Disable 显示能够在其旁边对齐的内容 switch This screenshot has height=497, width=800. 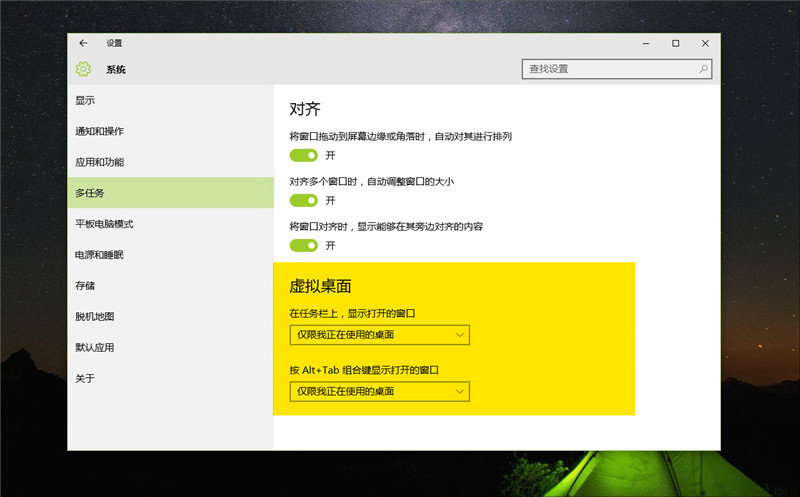[303, 245]
